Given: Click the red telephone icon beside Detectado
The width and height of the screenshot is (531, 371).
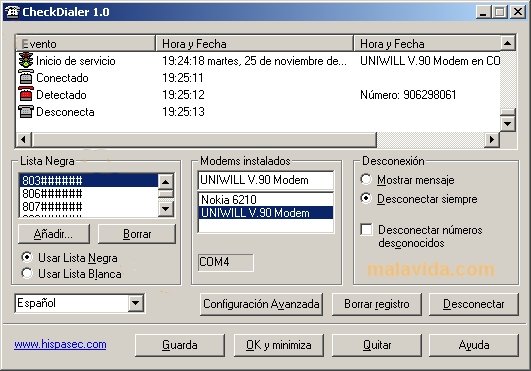Looking at the screenshot, I should (26, 94).
